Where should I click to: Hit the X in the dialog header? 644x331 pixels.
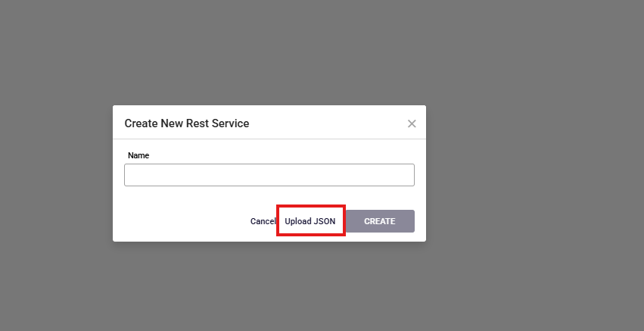tap(412, 123)
